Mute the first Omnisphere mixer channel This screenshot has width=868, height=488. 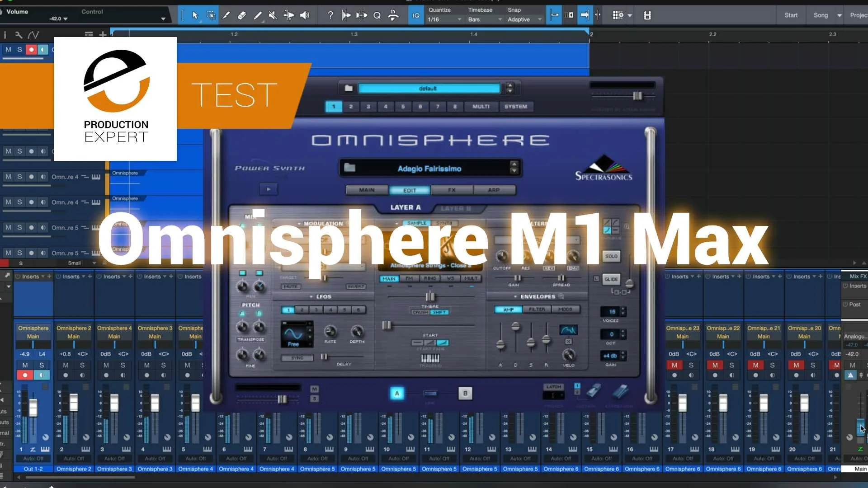tap(25, 365)
